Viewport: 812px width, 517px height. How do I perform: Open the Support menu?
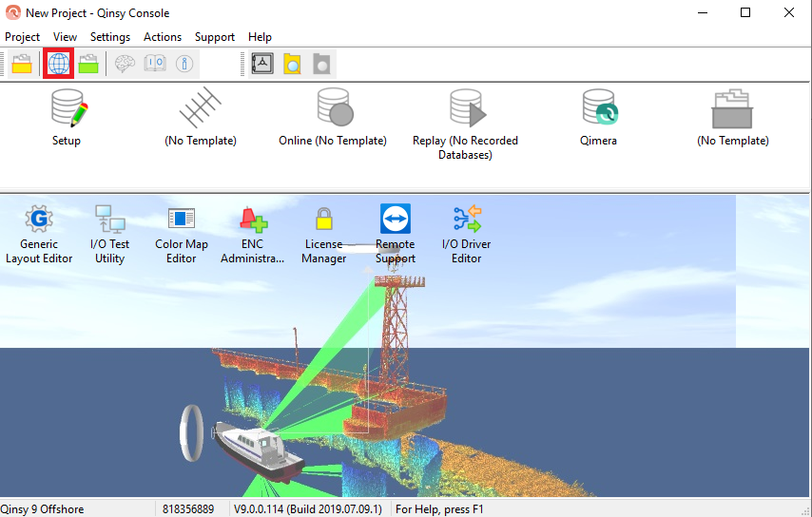tap(214, 37)
